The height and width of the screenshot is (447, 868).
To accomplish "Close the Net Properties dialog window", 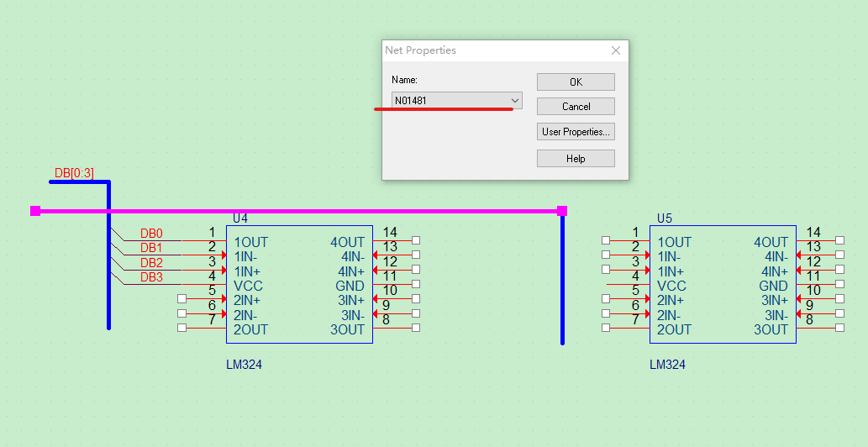I will coord(616,50).
